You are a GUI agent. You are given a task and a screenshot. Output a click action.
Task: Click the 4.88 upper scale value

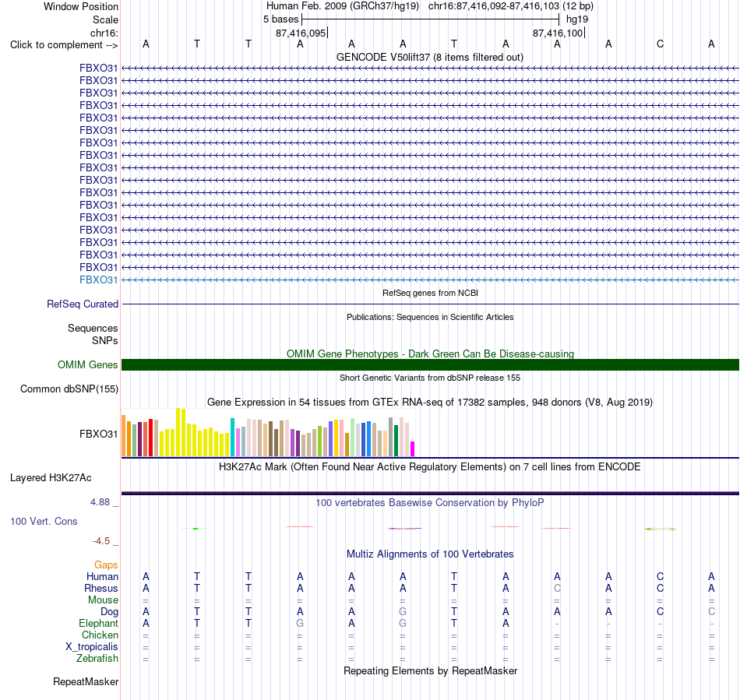click(100, 502)
